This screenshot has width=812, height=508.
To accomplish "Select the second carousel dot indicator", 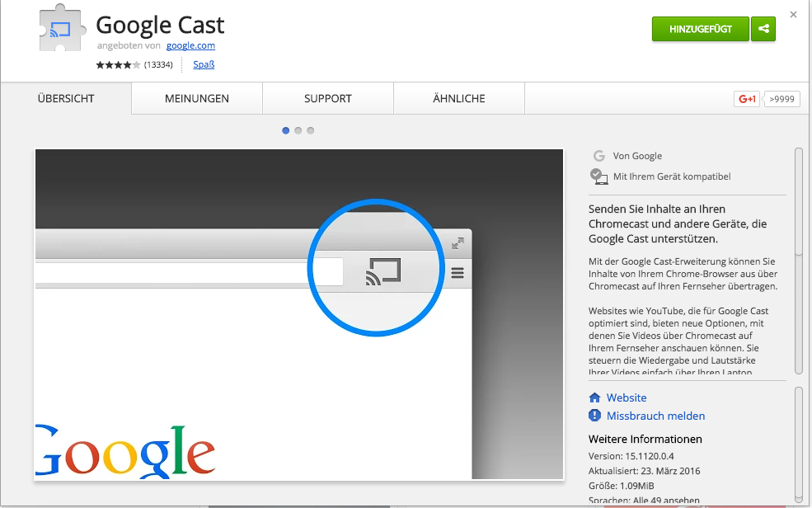I will coord(298,130).
